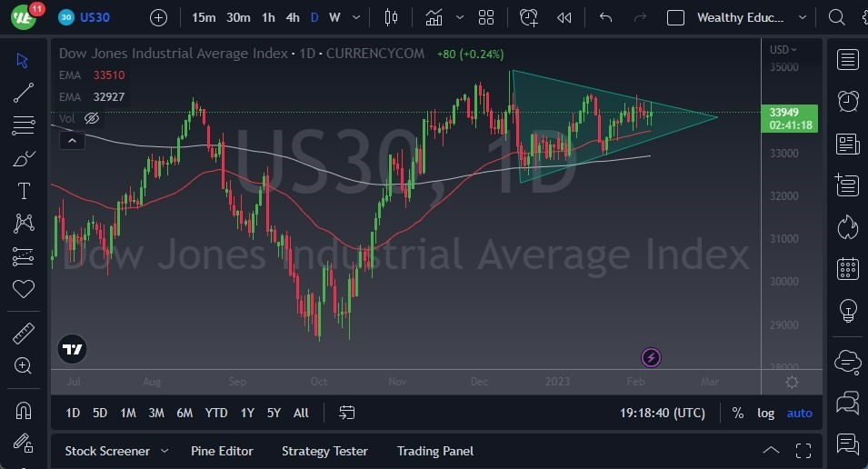868x469 pixels.
Task: Set date range to All
Action: (x=301, y=413)
